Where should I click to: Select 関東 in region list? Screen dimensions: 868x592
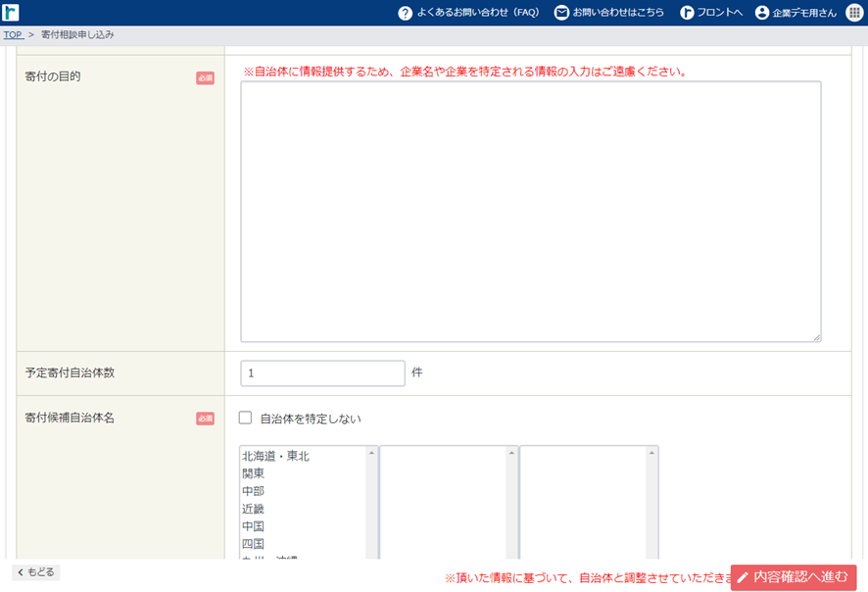point(253,473)
